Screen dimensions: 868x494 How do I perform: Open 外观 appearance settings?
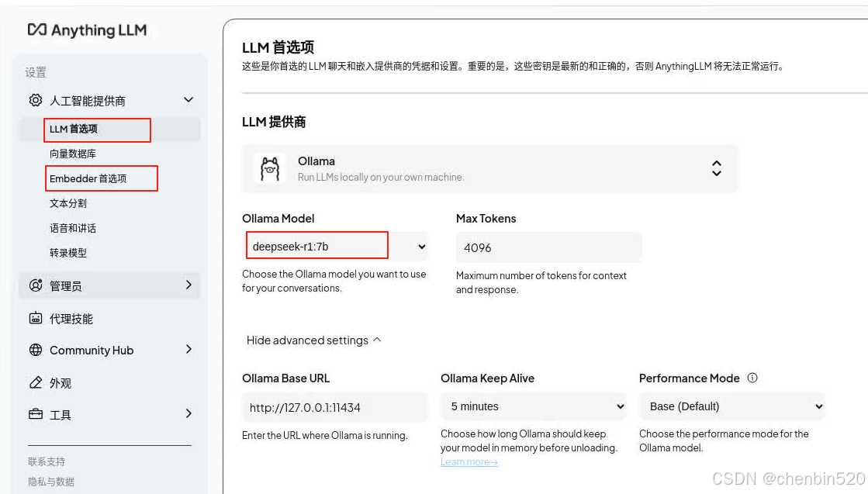coord(61,383)
